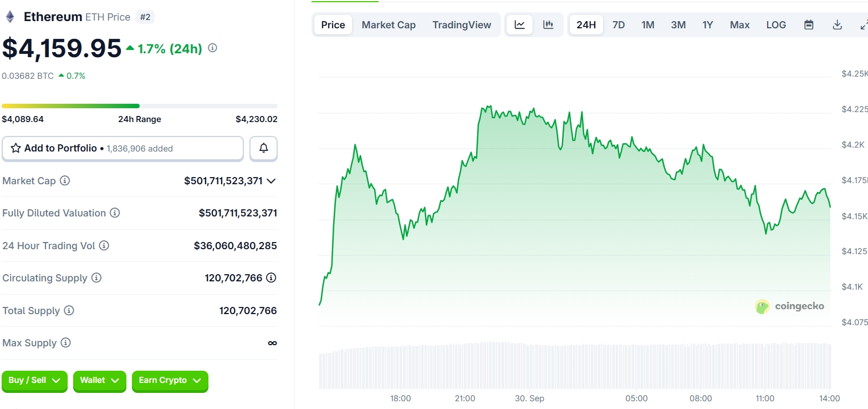Open the Wallet dropdown
Image resolution: width=868 pixels, height=409 pixels.
[x=99, y=381]
